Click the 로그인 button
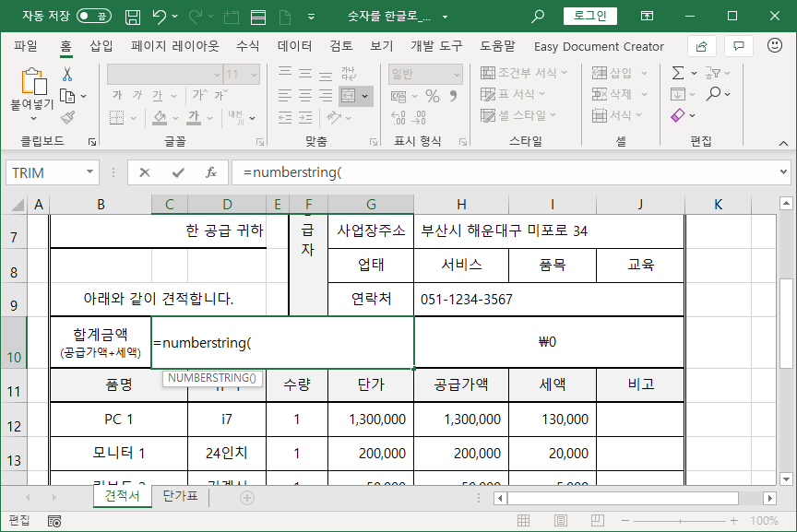Viewport: 797px width, 532px height. 590,16
